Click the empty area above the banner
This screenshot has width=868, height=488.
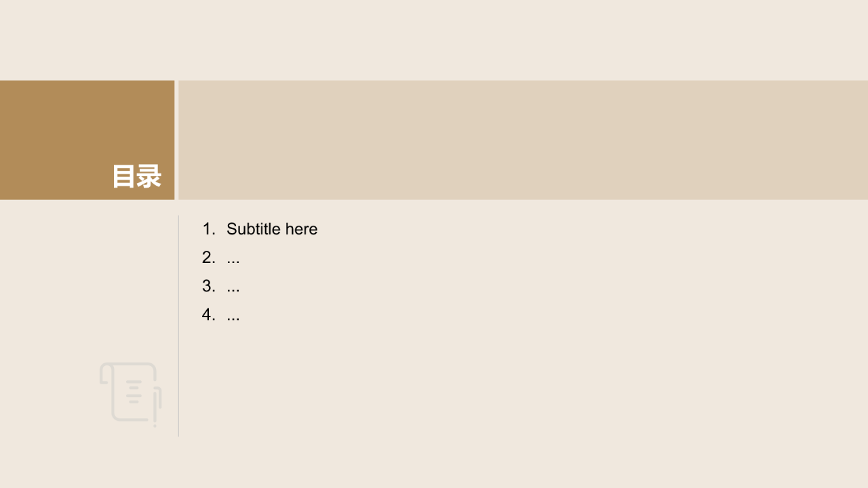pos(434,40)
